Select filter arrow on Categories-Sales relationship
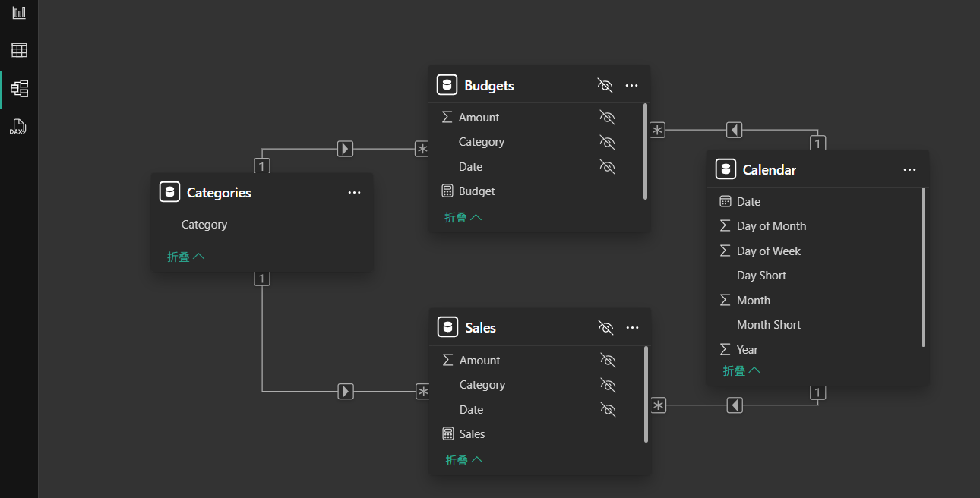The height and width of the screenshot is (498, 980). click(x=346, y=392)
